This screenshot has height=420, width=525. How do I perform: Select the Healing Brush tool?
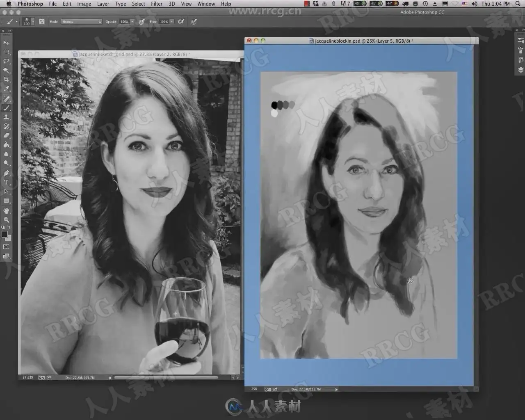6,99
